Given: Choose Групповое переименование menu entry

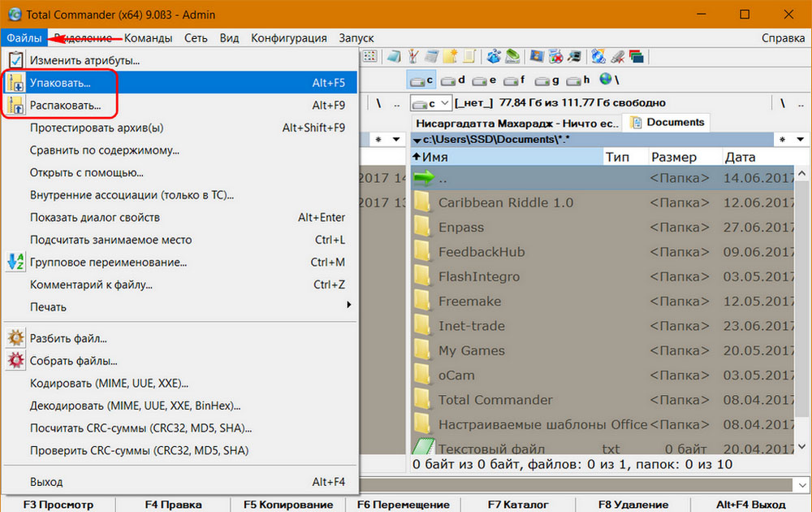Looking at the screenshot, I should pyautogui.click(x=180, y=263).
